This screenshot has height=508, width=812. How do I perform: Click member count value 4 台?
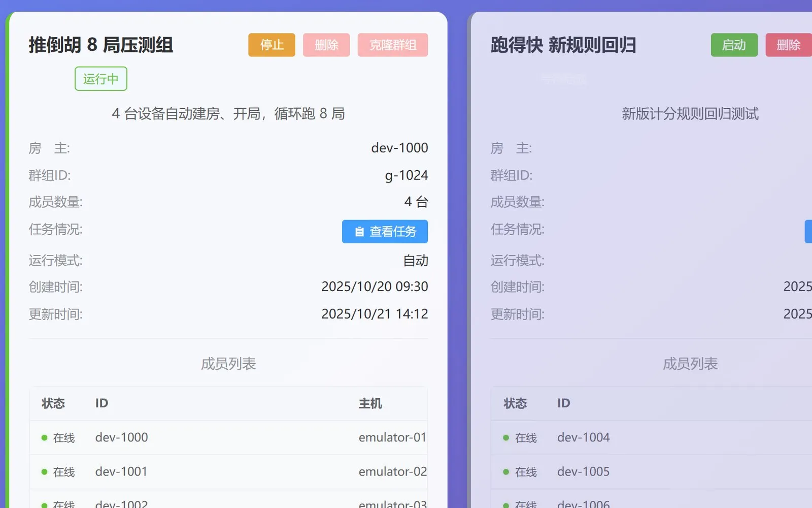click(416, 202)
